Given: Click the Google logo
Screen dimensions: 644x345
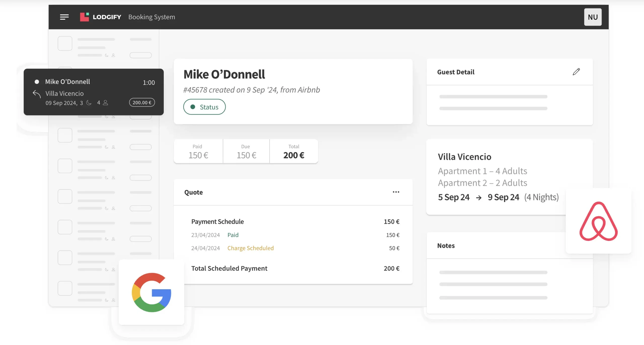Looking at the screenshot, I should [x=151, y=292].
